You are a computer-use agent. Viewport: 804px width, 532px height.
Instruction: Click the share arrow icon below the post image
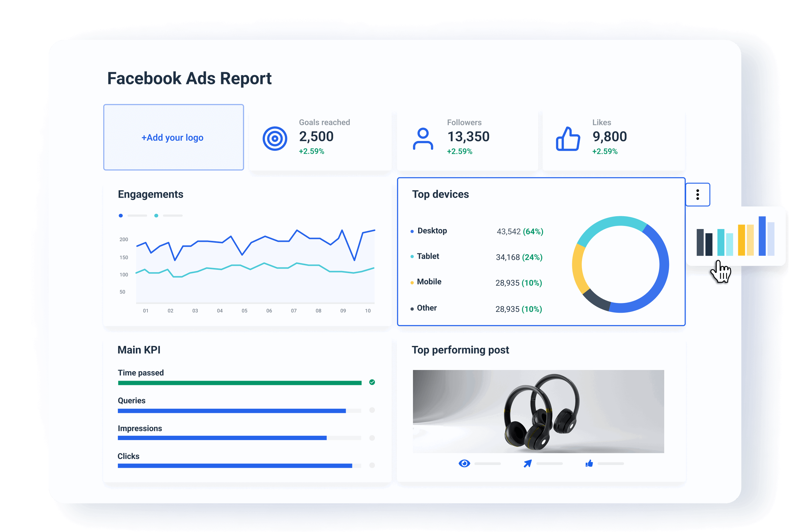[528, 463]
